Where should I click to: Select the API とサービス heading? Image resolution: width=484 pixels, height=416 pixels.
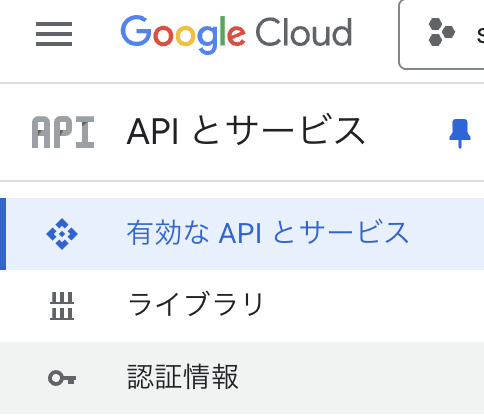tap(246, 131)
